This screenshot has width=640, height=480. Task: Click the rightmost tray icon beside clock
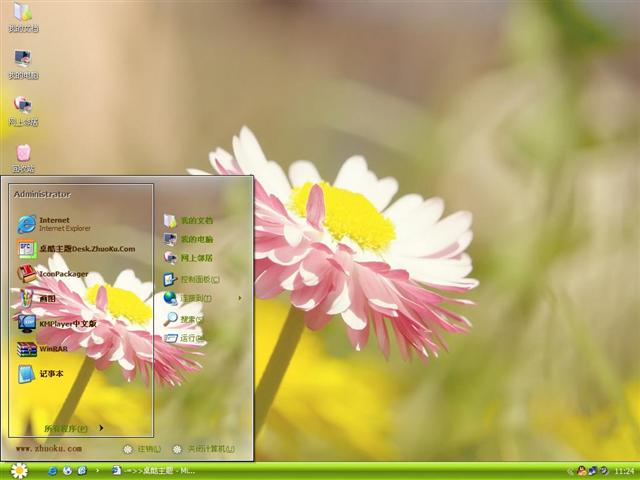(604, 471)
